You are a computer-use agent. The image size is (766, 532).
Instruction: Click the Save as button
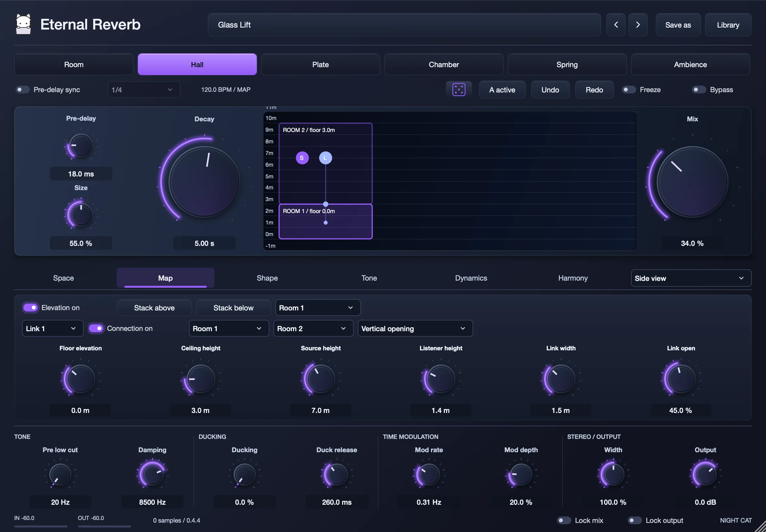tap(678, 25)
